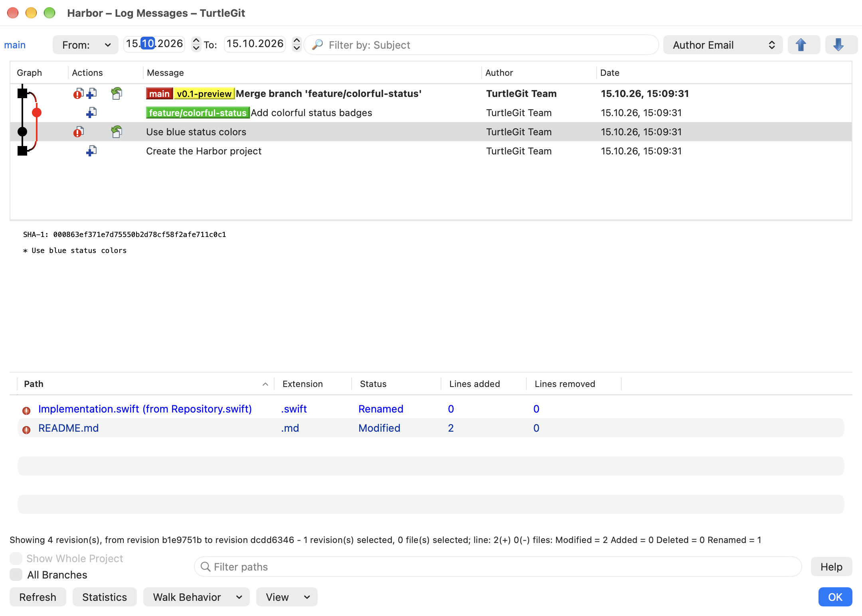Select the Create the Harbor project commit

(431, 151)
